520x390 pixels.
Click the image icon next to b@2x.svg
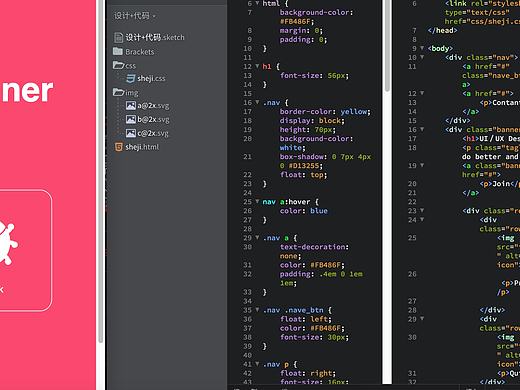[x=131, y=119]
